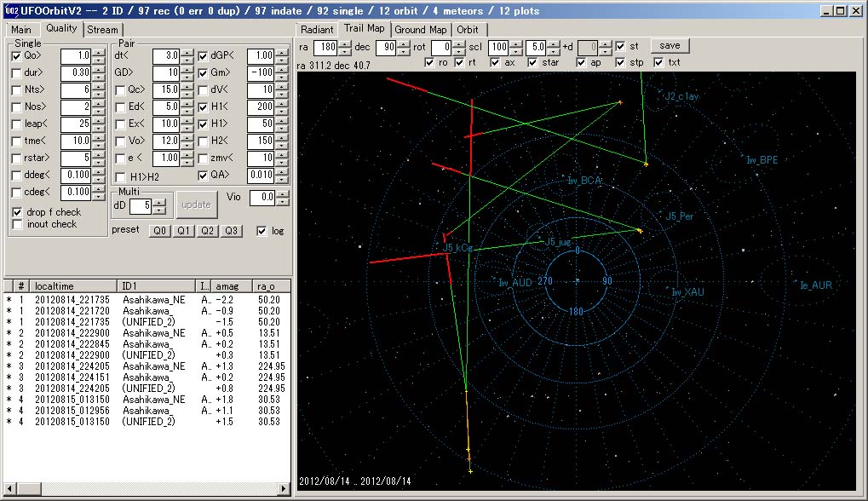Click the Vio value input field
Viewport: 868px width, 501px height.
[x=262, y=198]
